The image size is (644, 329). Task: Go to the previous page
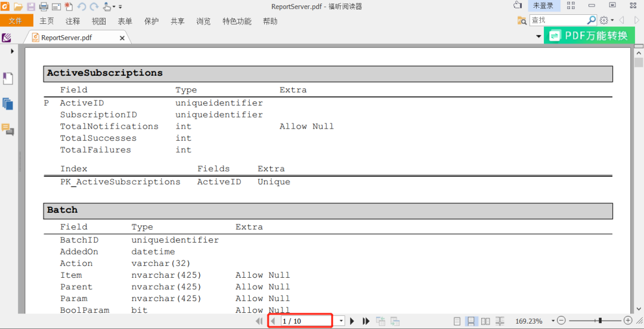(273, 321)
